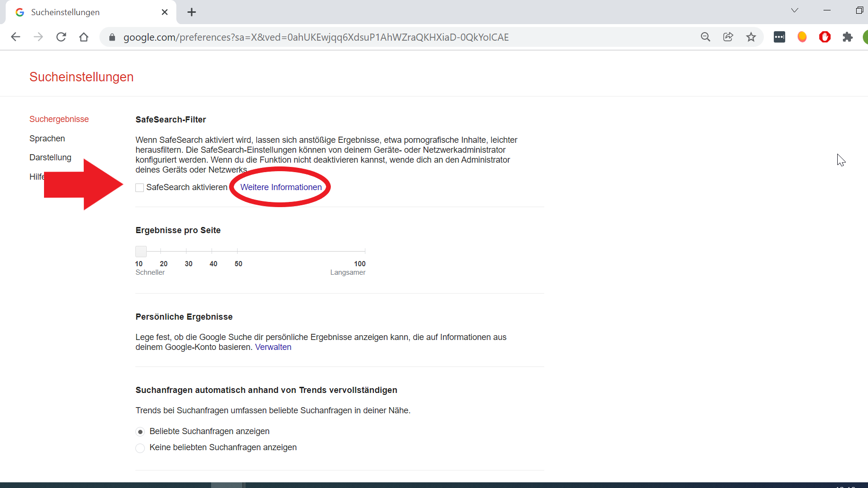Minimize the browser window
The width and height of the screenshot is (868, 488).
click(827, 10)
